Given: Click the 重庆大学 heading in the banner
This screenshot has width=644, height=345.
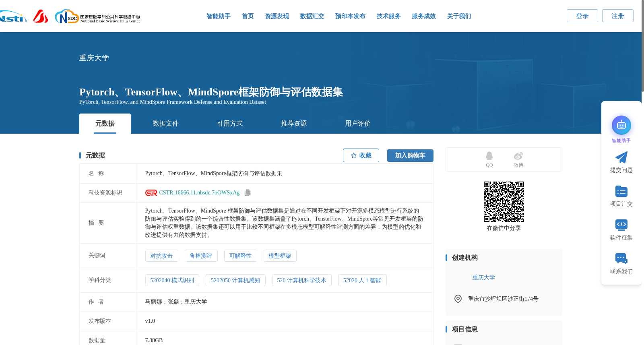Looking at the screenshot, I should 94,58.
